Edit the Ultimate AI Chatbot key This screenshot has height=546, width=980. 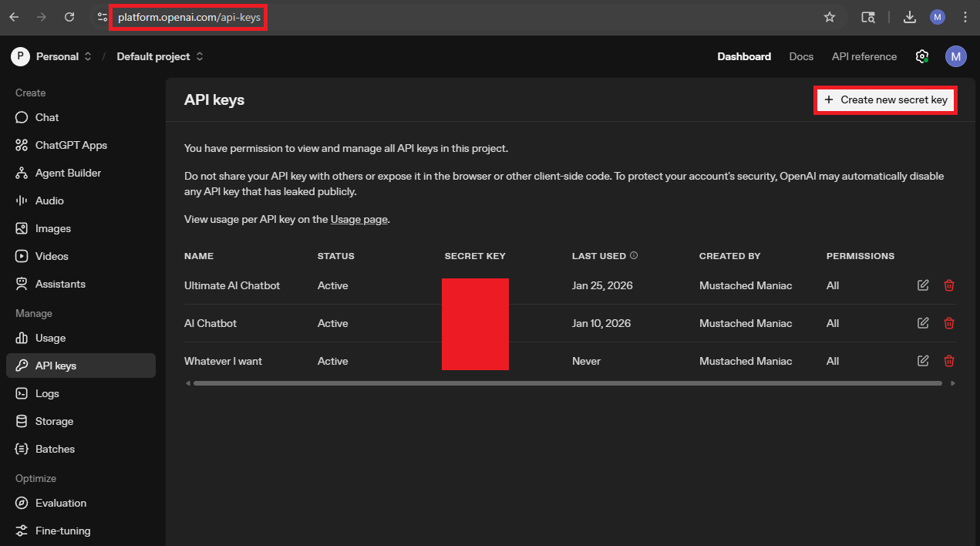pyautogui.click(x=923, y=285)
